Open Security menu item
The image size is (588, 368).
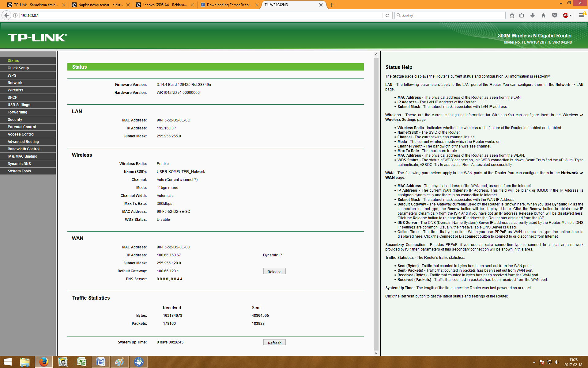tap(28, 120)
